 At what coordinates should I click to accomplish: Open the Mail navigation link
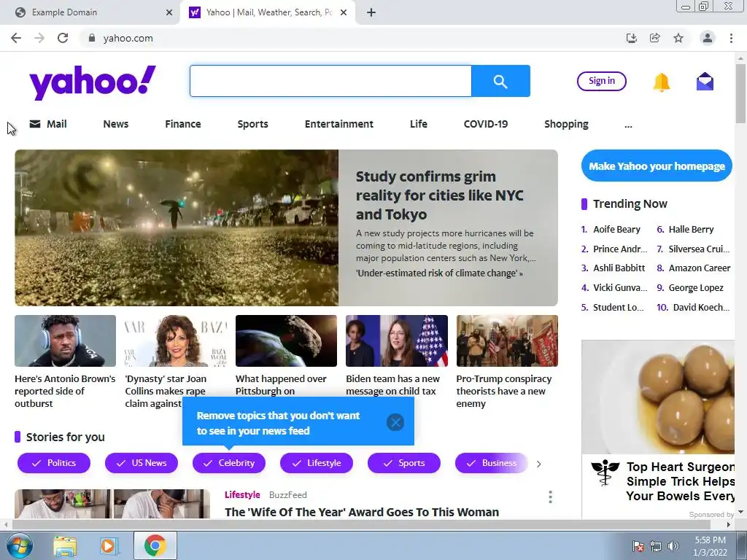click(x=48, y=124)
